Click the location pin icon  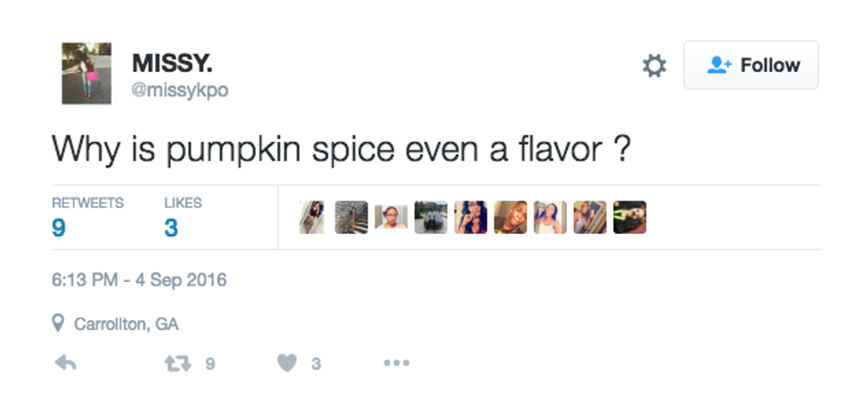(58, 325)
